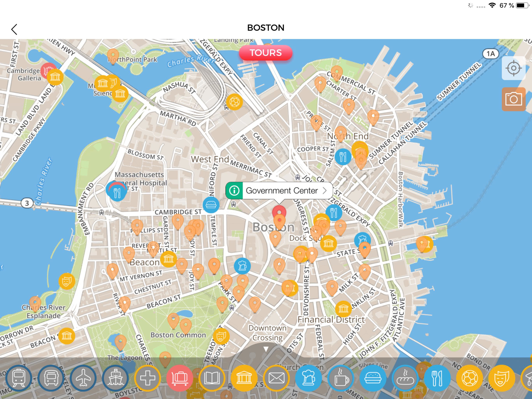Select museum marker near Dock Square

328,244
